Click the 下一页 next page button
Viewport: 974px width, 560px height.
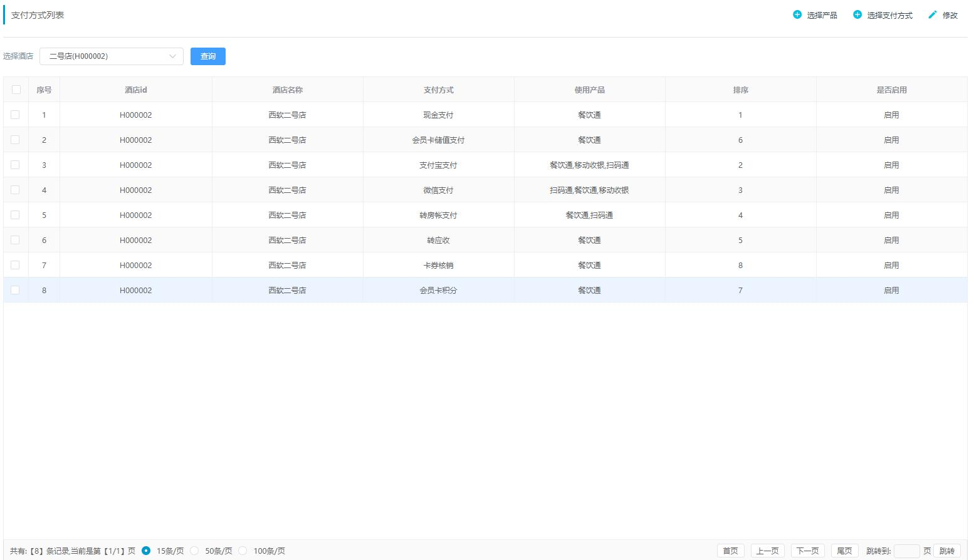coord(807,551)
